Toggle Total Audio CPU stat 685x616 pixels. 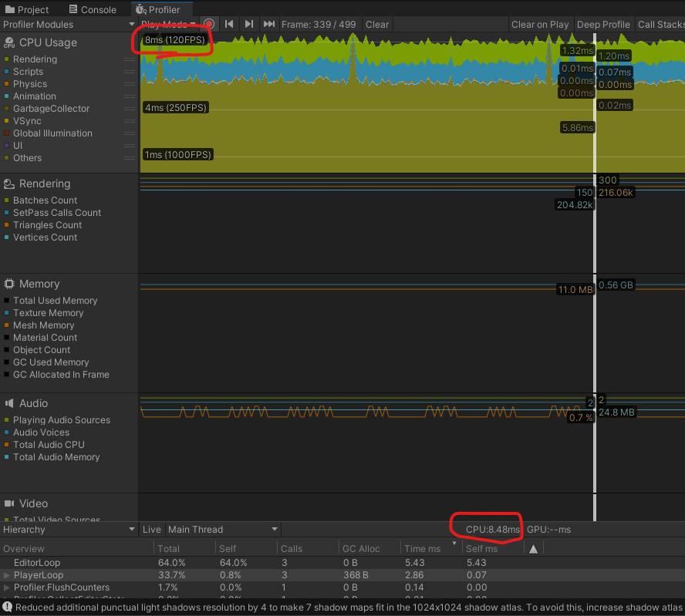pos(6,444)
